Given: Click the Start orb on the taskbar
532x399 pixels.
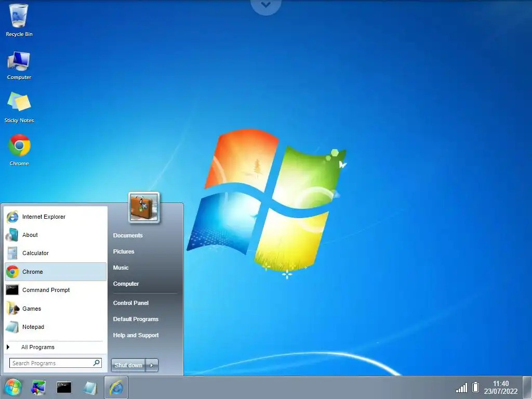Looking at the screenshot, I should pyautogui.click(x=13, y=388).
